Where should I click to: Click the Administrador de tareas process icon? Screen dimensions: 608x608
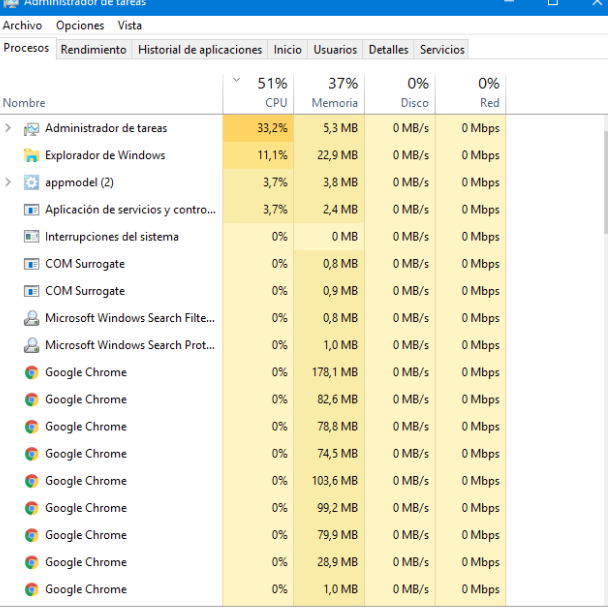(31, 129)
